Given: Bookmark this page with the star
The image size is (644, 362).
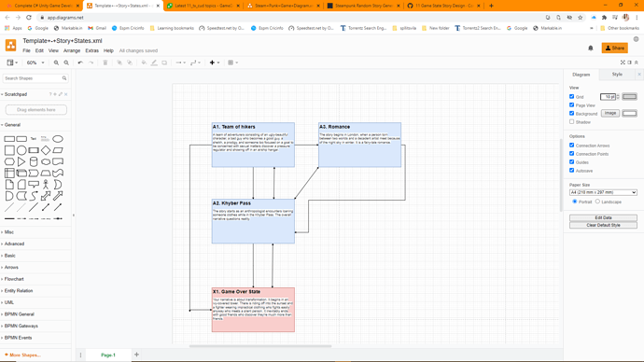Looking at the screenshot, I should click(x=580, y=18).
